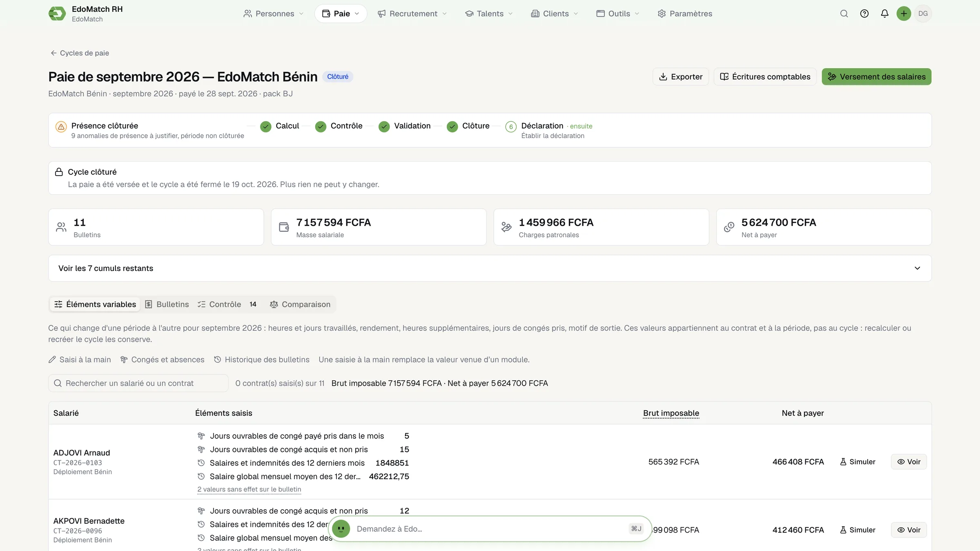Click the EdoMatch RH logo icon

57,13
